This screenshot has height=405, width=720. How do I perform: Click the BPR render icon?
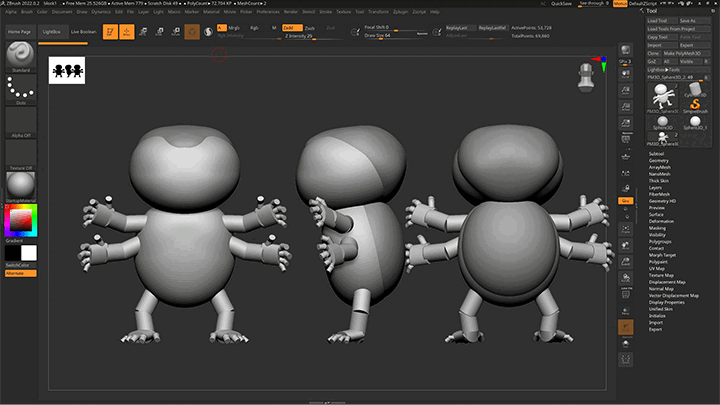(x=625, y=51)
